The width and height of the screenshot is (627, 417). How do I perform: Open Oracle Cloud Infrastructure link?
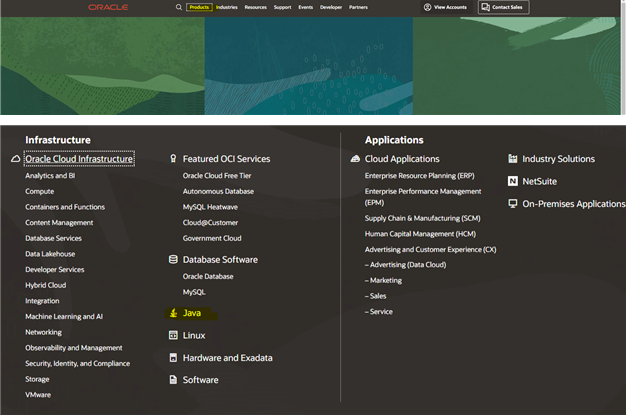pyautogui.click(x=79, y=159)
